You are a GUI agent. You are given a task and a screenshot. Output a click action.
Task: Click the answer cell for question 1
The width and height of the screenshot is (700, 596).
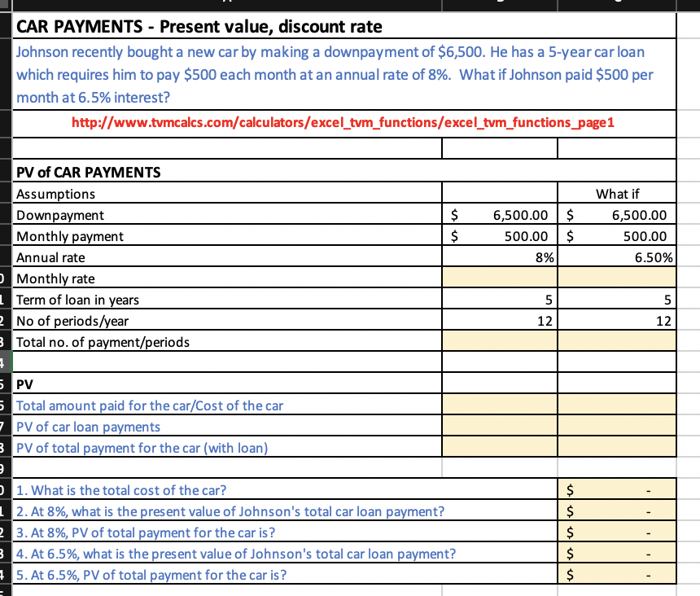(x=616, y=489)
